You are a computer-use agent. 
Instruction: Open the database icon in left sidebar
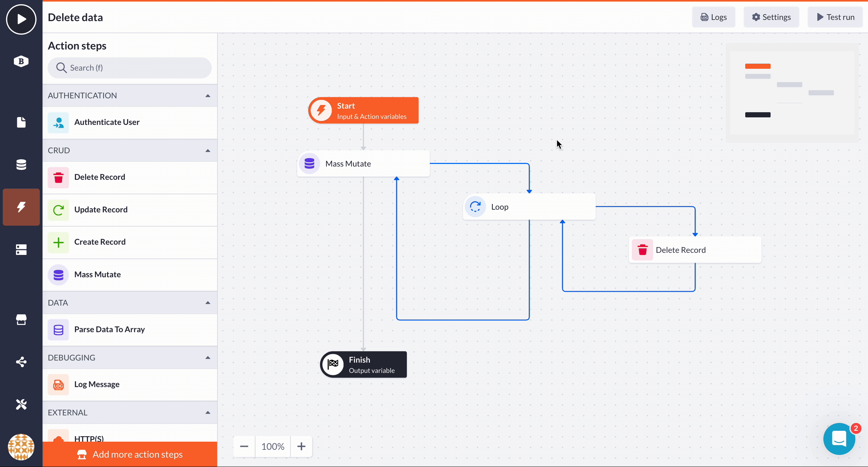click(x=21, y=164)
